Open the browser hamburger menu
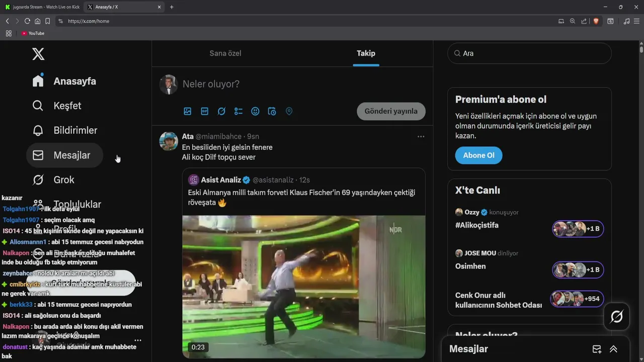 pyautogui.click(x=637, y=21)
